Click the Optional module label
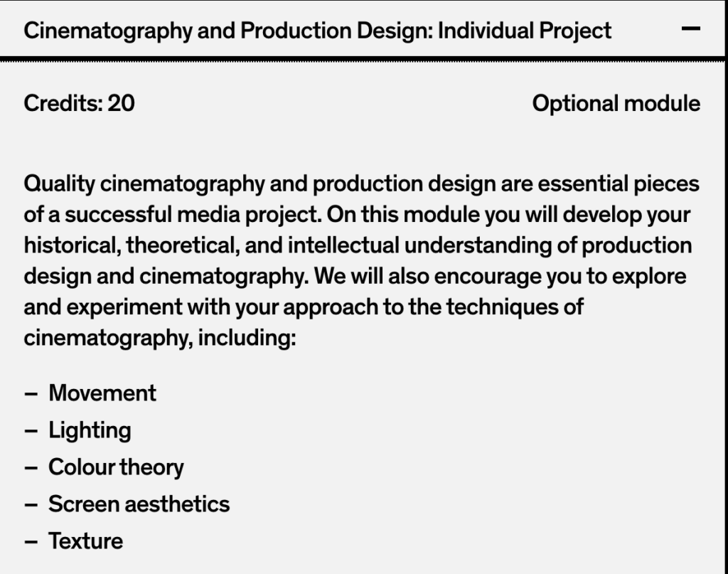The height and width of the screenshot is (574, 728). (x=616, y=103)
